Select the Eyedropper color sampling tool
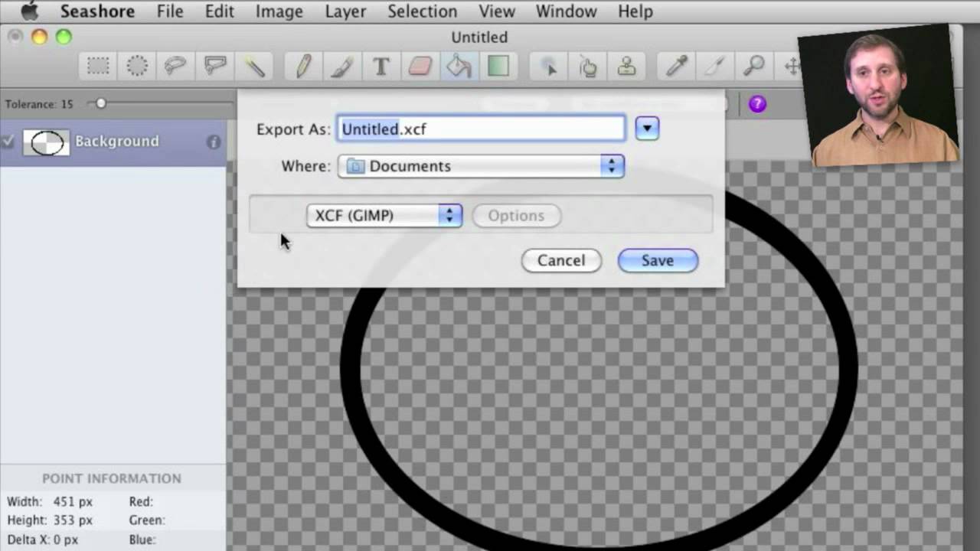Image resolution: width=980 pixels, height=551 pixels. click(x=677, y=67)
